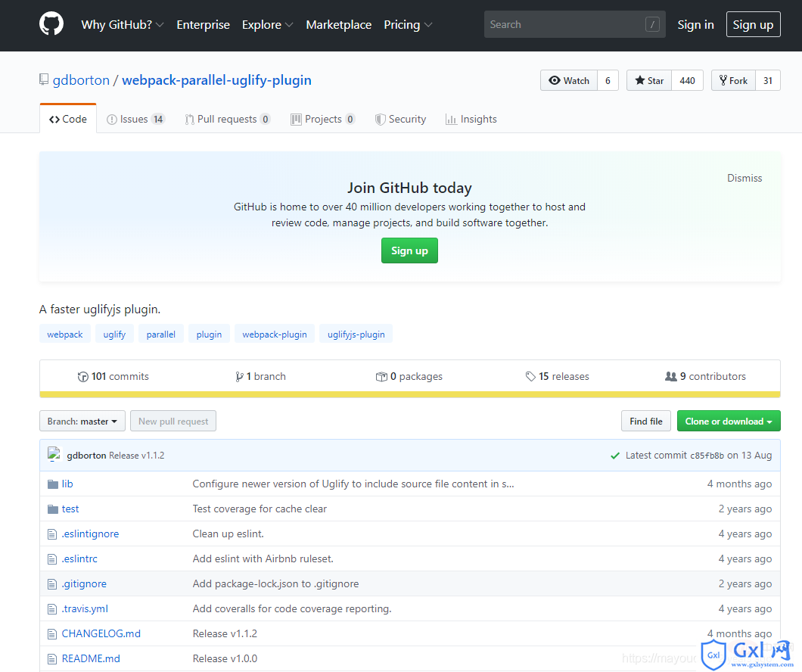
Task: Select the webpack topic tag
Action: click(x=65, y=334)
